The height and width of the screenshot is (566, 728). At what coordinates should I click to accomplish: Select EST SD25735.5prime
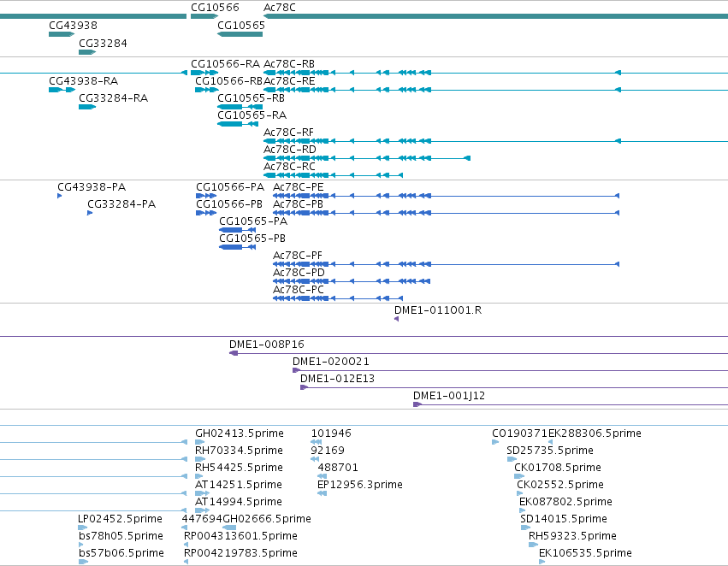pos(550,451)
